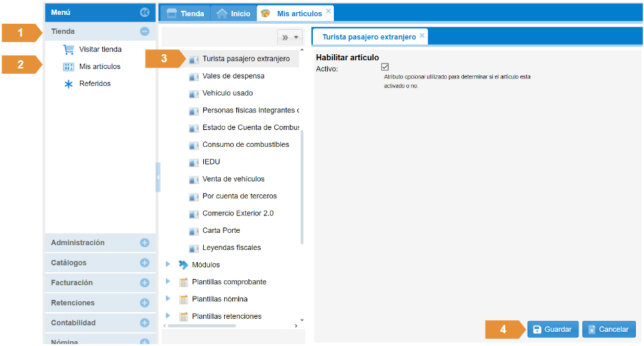Collapse the Menú panel with double-arrow icon

click(144, 12)
